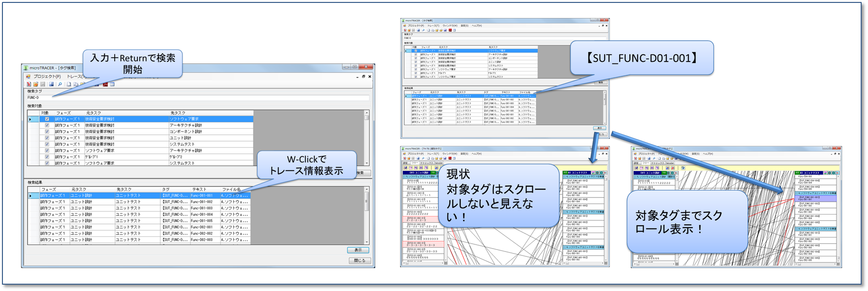
Task: Click down arrow of 検索結果 table scrollbar in large window
Action: point(366,242)
